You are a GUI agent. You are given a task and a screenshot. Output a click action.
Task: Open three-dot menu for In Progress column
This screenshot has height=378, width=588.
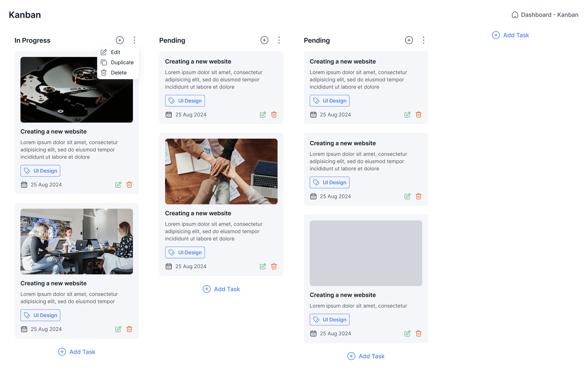tap(134, 40)
